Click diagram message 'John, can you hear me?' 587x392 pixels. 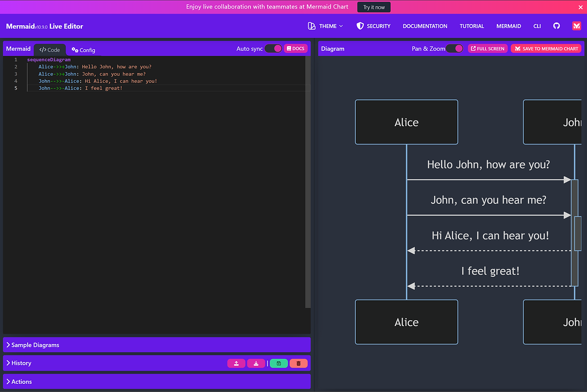tap(489, 200)
